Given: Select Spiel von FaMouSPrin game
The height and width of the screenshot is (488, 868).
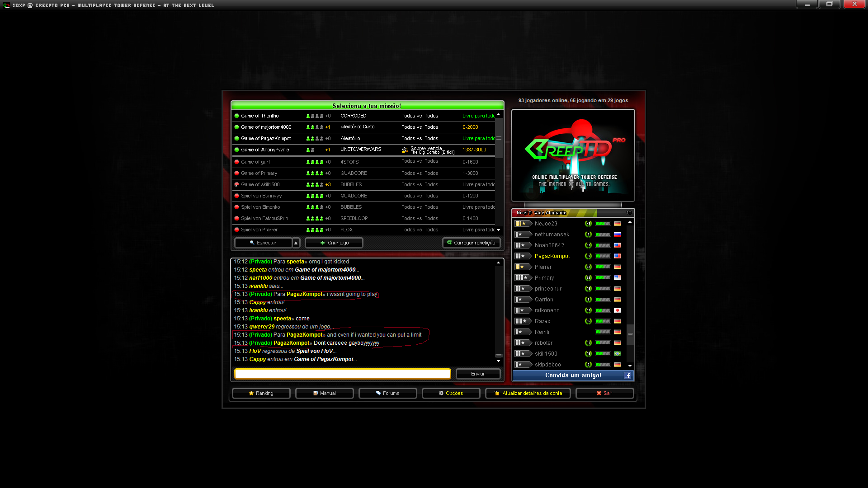Looking at the screenshot, I should [x=364, y=218].
